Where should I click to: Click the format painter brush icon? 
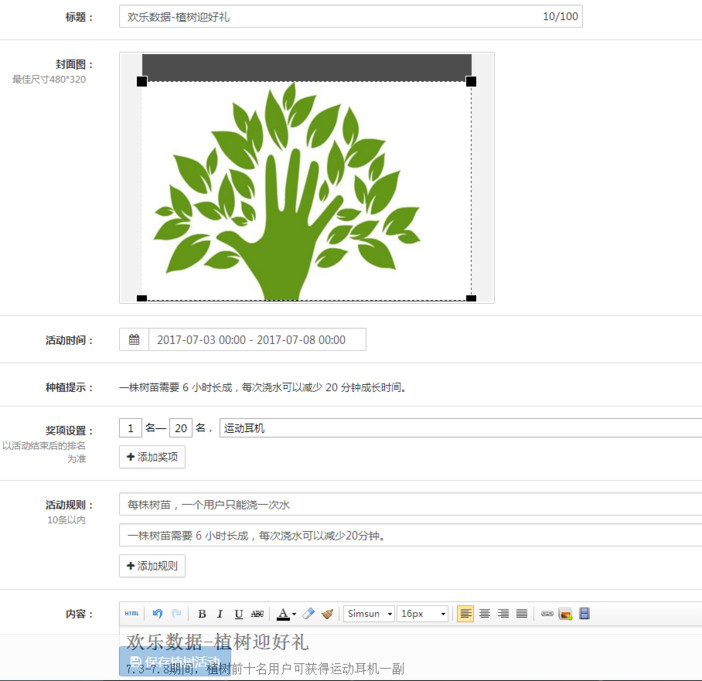point(327,614)
